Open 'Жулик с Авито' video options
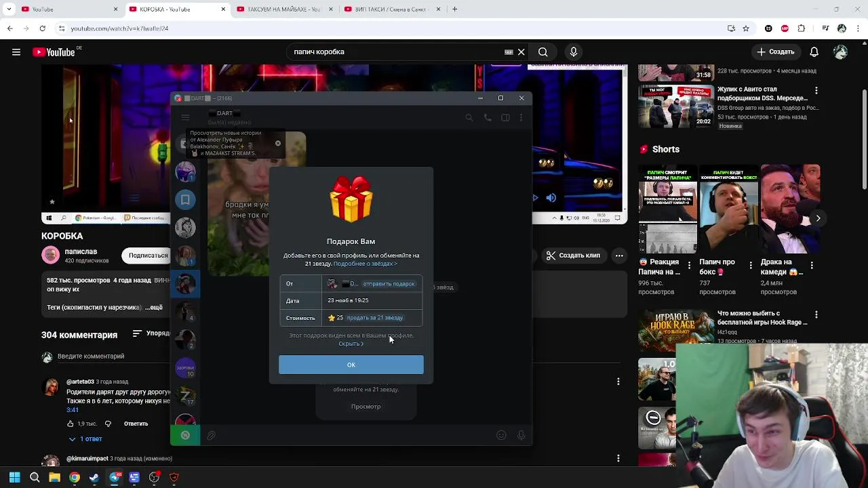 tap(816, 90)
